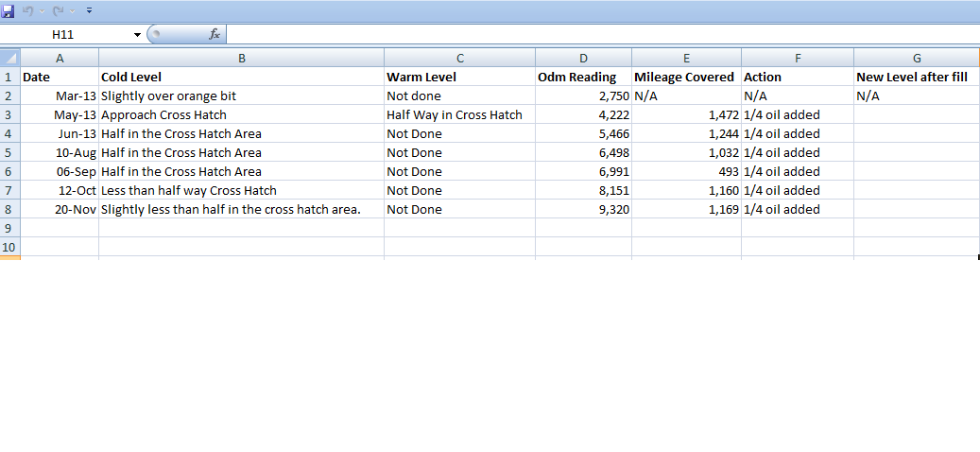Image resolution: width=980 pixels, height=452 pixels.
Task: Select column D header
Action: (584, 58)
